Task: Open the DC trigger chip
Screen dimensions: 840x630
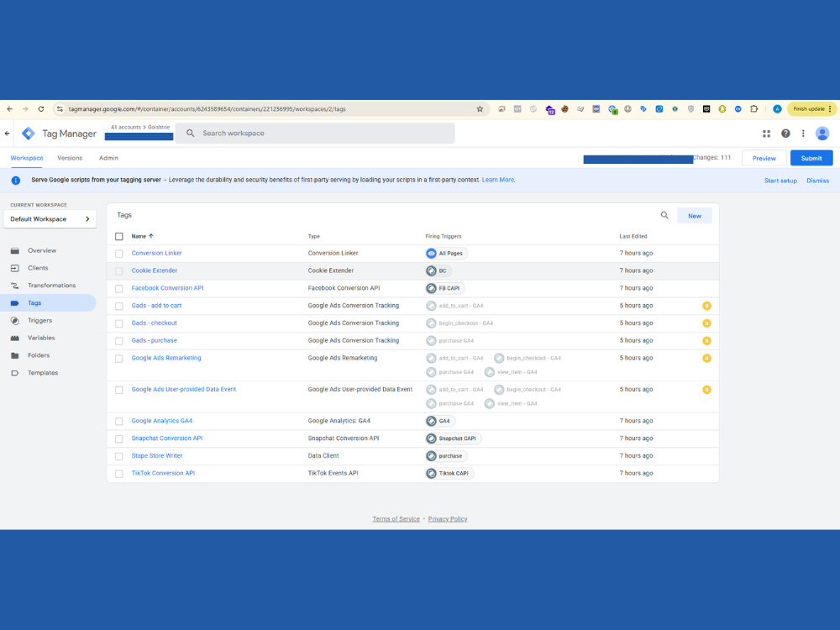Action: 438,271
